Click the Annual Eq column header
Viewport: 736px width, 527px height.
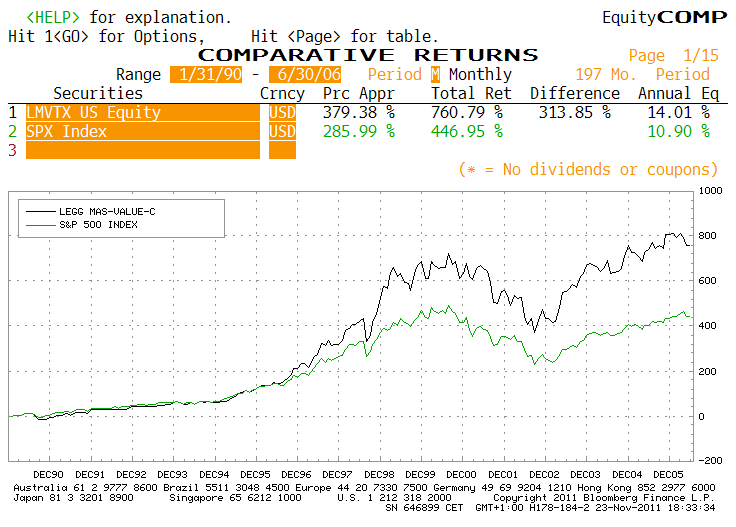point(678,93)
